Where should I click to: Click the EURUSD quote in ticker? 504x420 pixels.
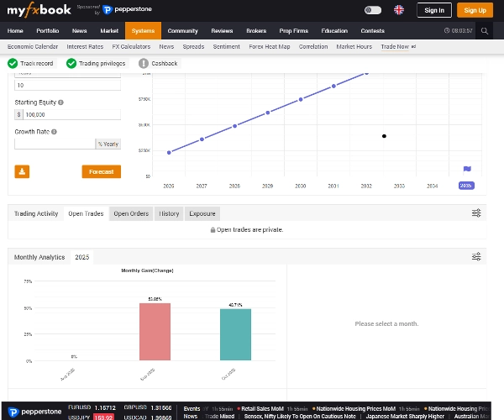pyautogui.click(x=92, y=407)
